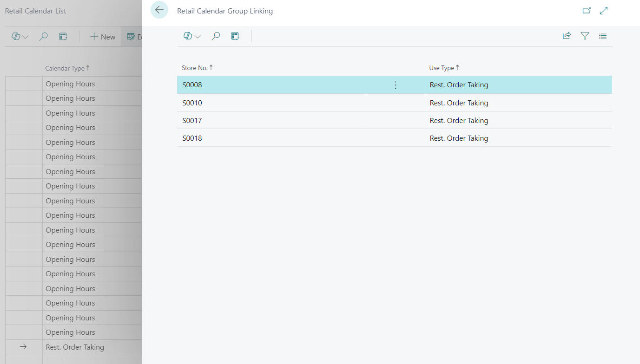Viewport: 640px width, 364px height.
Task: Select Rest. Order Taking in the Calendar List
Action: click(75, 347)
